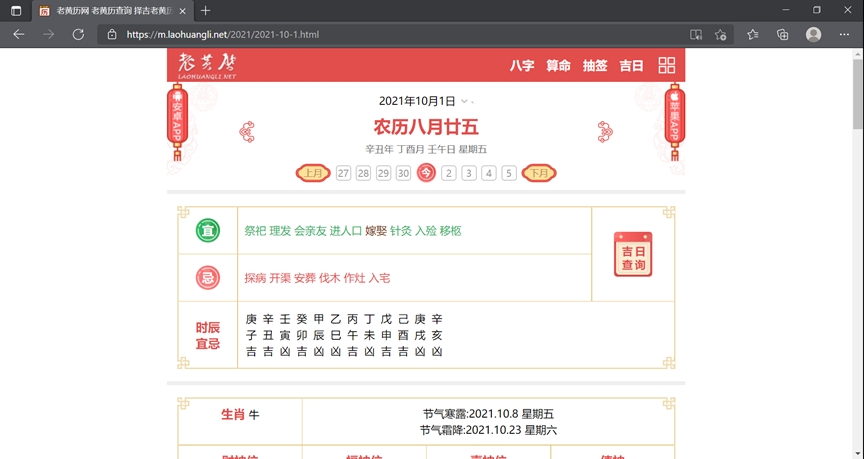Click the 针灸 auspicious activity link
The image size is (864, 459).
[x=401, y=231]
